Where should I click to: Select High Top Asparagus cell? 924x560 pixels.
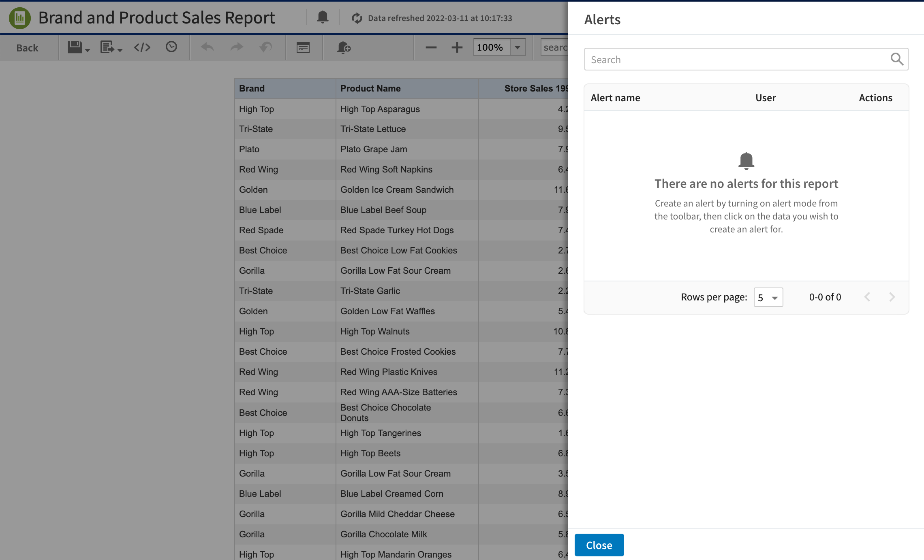coord(407,109)
